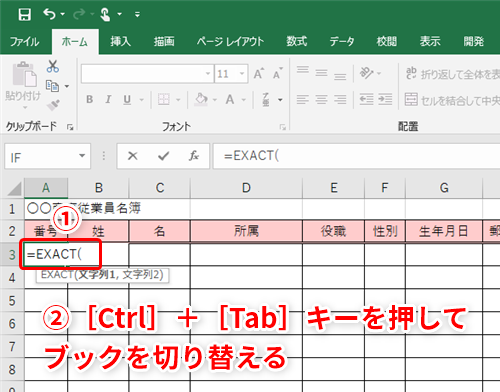The width and height of the screenshot is (500, 392).
Task: Click the formula bar showing =EXACT(
Action: coord(356,156)
